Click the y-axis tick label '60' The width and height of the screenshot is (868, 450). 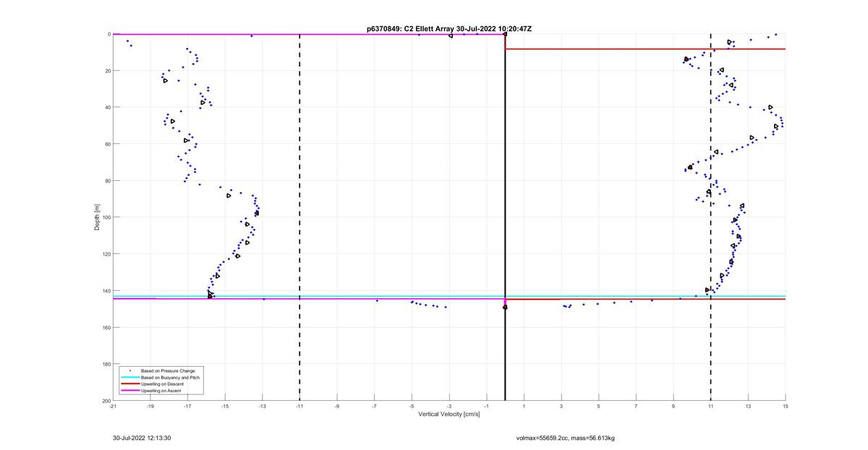[x=107, y=144]
